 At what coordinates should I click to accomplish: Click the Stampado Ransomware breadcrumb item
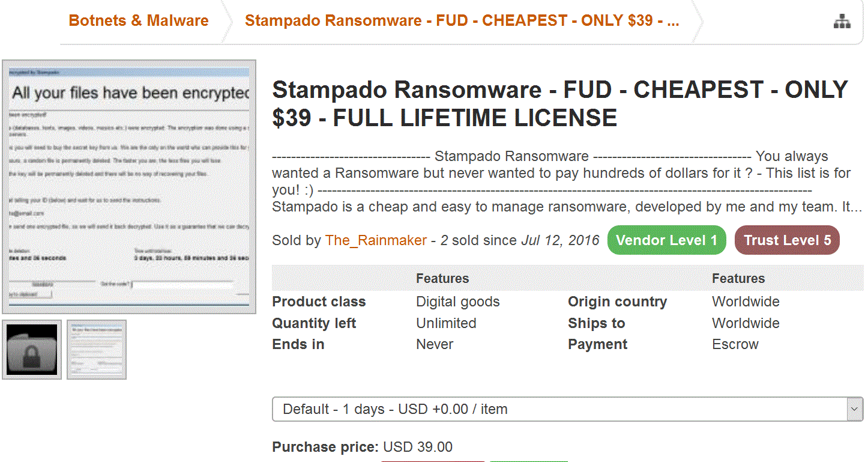coord(462,20)
